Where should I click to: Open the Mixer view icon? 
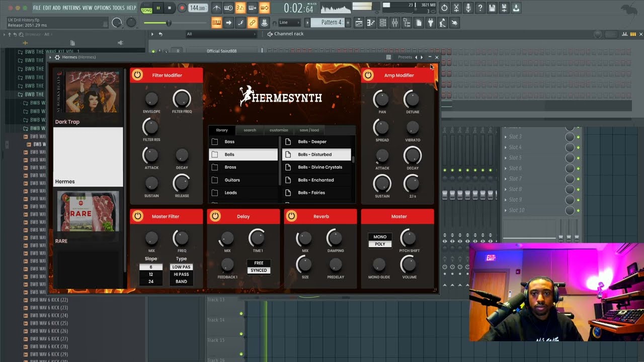click(395, 23)
